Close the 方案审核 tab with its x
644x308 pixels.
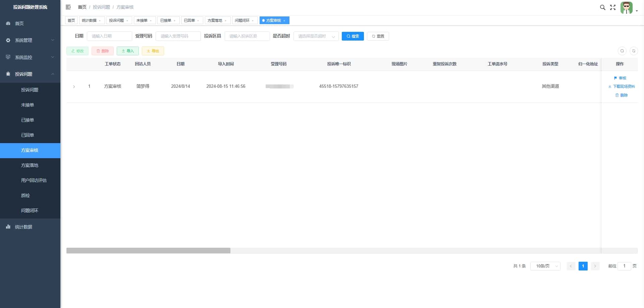click(284, 21)
